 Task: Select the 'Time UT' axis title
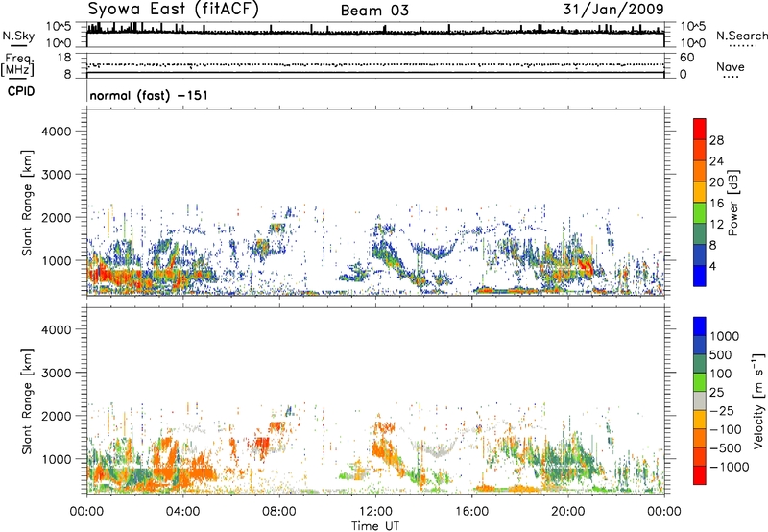(375, 526)
